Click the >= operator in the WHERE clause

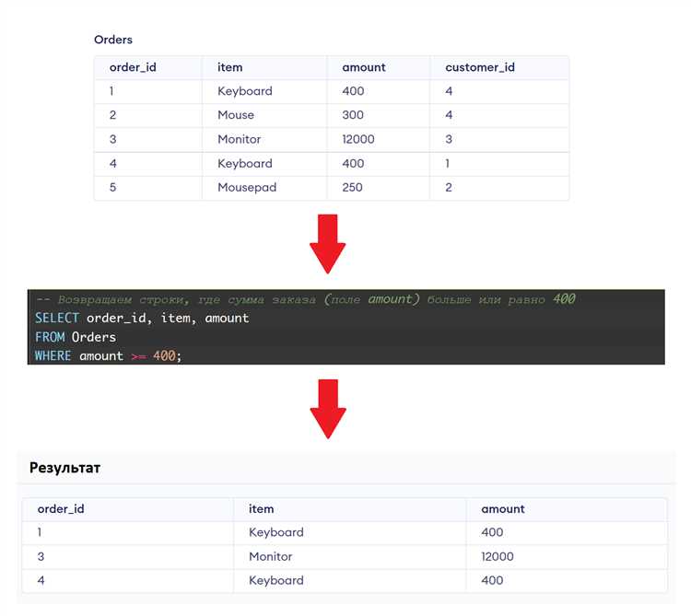click(138, 355)
